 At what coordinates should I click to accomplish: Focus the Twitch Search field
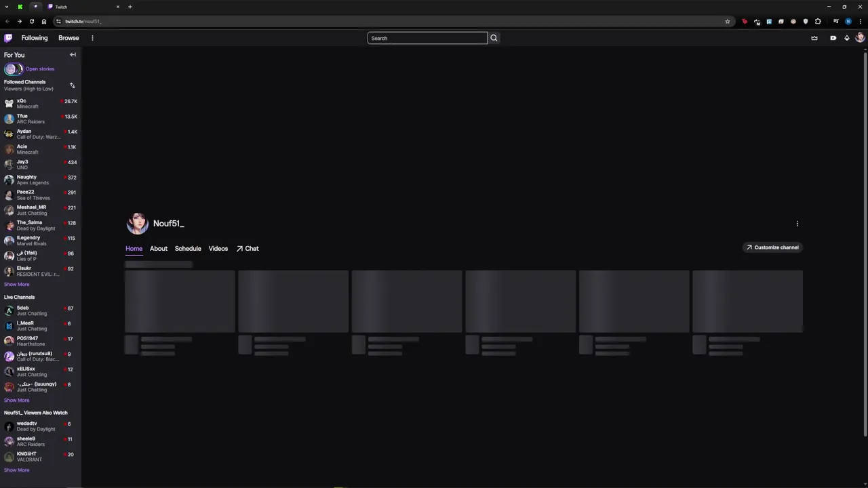point(427,38)
